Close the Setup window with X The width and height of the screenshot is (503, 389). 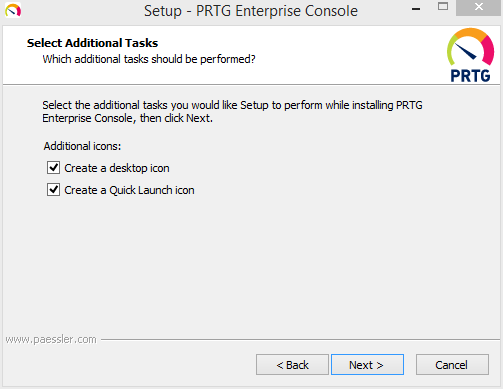point(478,7)
